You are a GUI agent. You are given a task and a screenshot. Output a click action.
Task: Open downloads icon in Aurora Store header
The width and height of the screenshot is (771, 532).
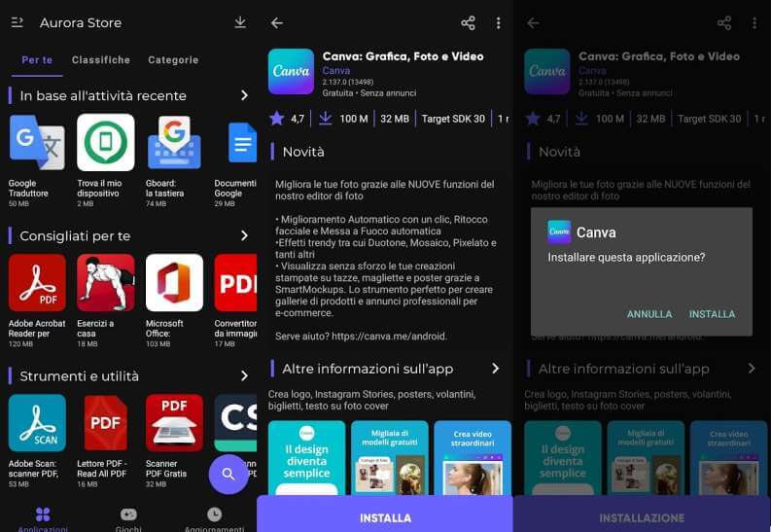tap(240, 22)
